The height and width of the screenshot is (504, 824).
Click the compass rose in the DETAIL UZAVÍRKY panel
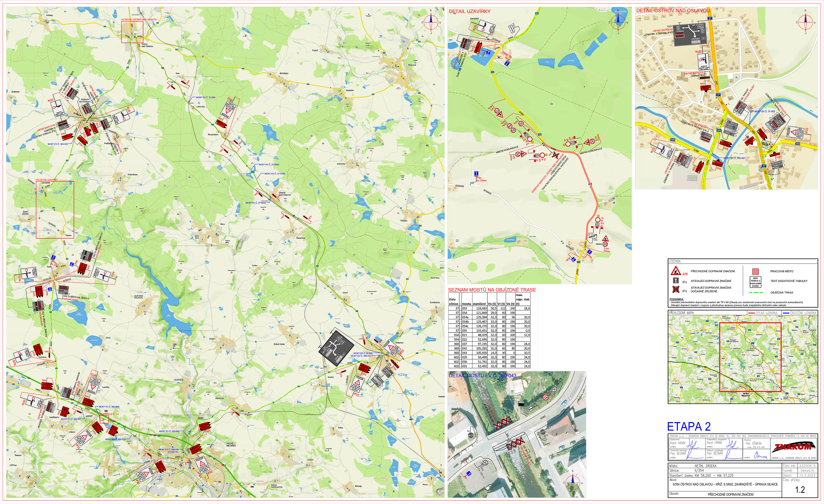618,22
